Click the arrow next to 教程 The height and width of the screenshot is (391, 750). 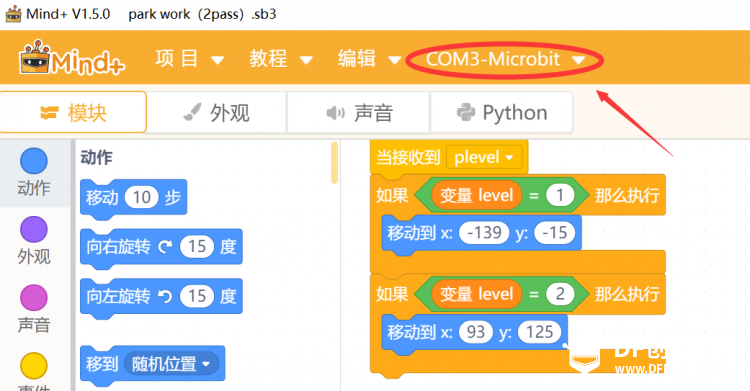306,60
